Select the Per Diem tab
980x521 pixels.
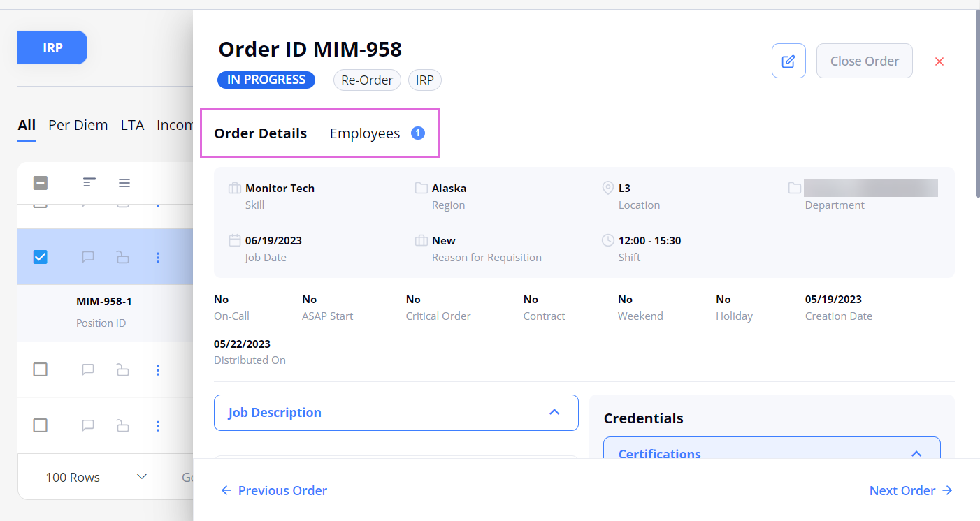(x=78, y=125)
